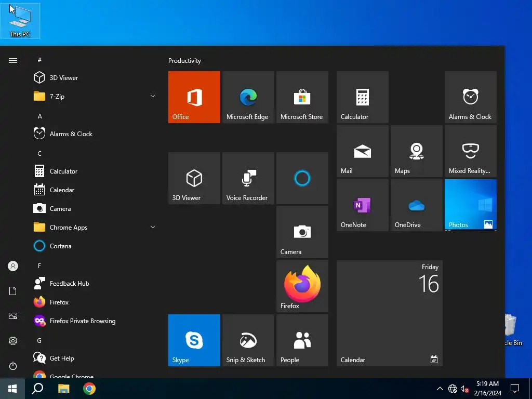The height and width of the screenshot is (399, 532).
Task: Open Documents from the Start sidebar
Action: 13,291
